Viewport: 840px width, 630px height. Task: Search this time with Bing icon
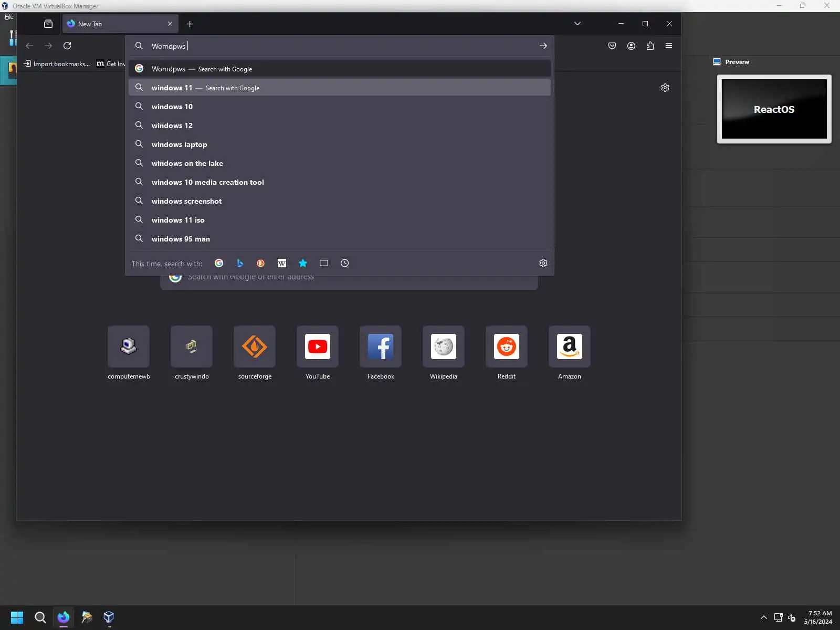240,263
